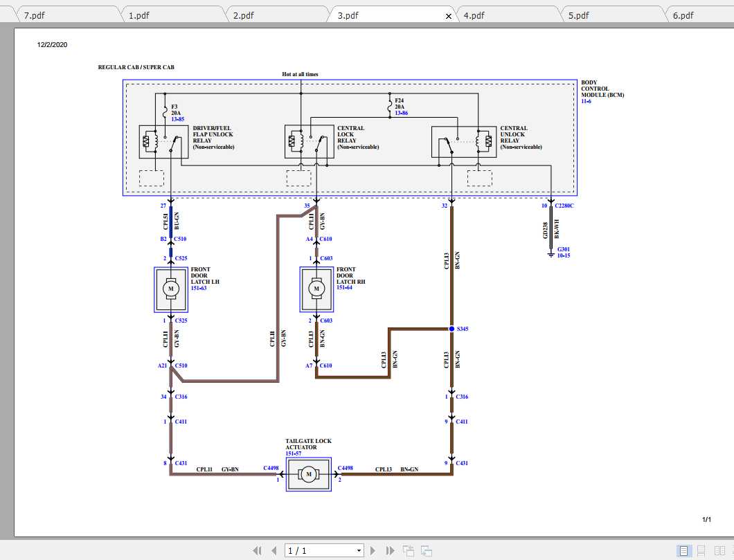The width and height of the screenshot is (734, 560).
Task: Switch to continuous scrolling view icon
Action: tap(701, 550)
